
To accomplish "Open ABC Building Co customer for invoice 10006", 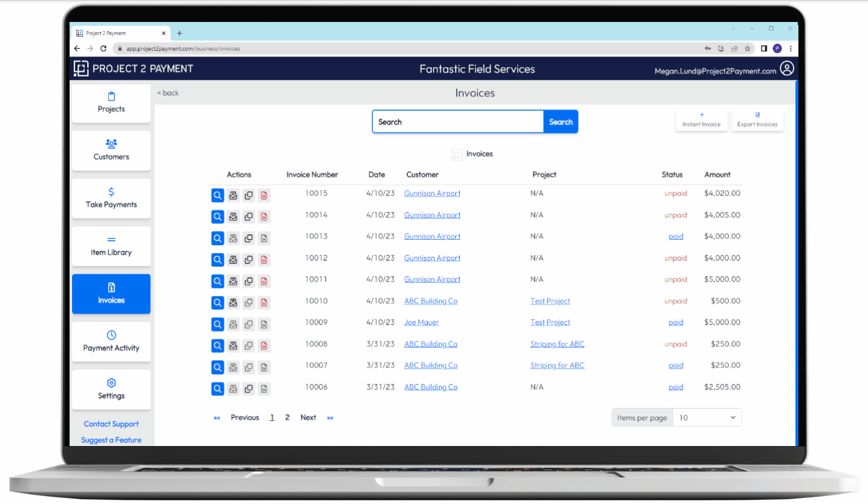I will [x=431, y=387].
